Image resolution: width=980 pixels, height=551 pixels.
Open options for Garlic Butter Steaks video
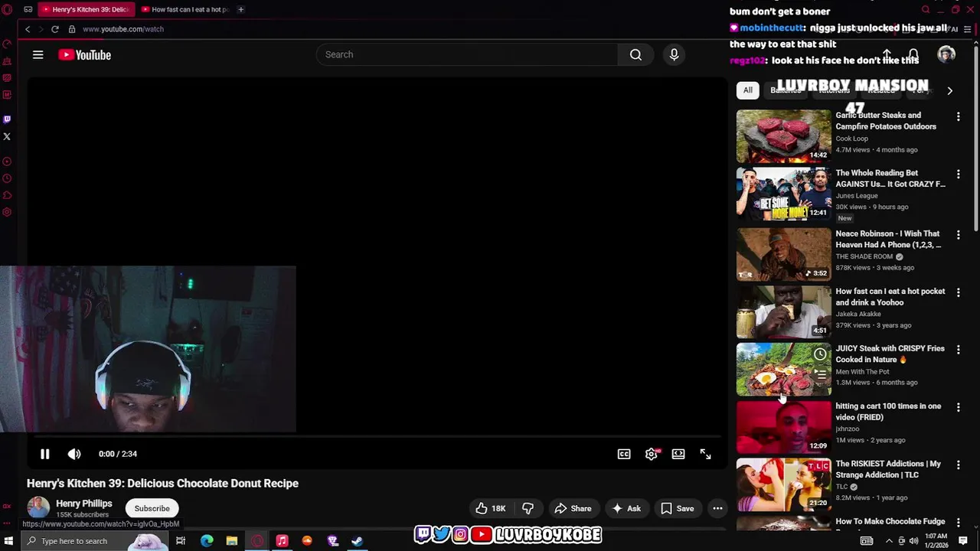(958, 116)
